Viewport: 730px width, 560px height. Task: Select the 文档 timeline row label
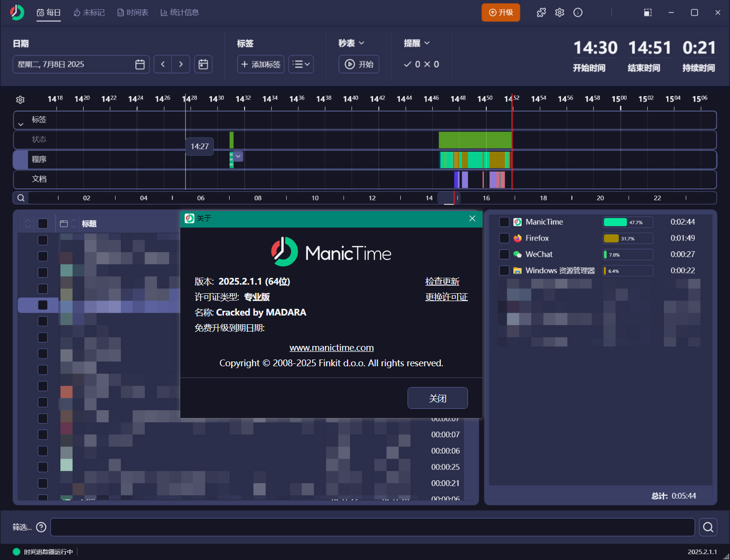click(39, 179)
